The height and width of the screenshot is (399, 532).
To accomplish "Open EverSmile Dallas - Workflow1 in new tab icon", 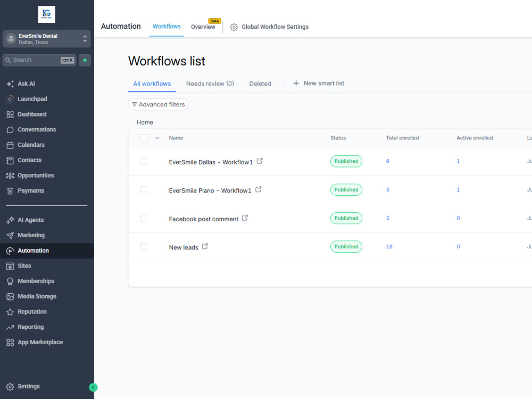I will coord(260,161).
